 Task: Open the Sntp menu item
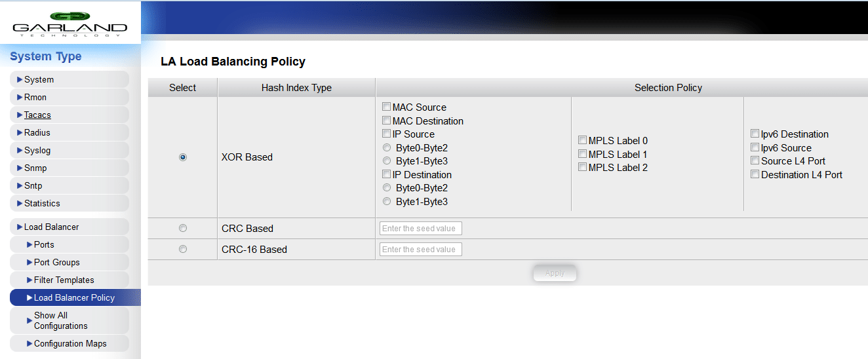[x=69, y=185]
